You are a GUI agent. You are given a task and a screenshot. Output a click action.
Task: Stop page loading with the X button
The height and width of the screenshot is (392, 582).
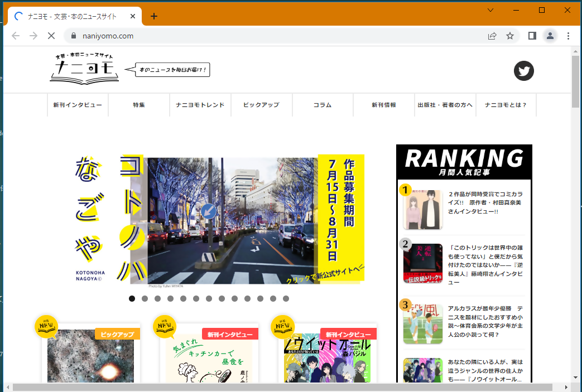coord(51,36)
